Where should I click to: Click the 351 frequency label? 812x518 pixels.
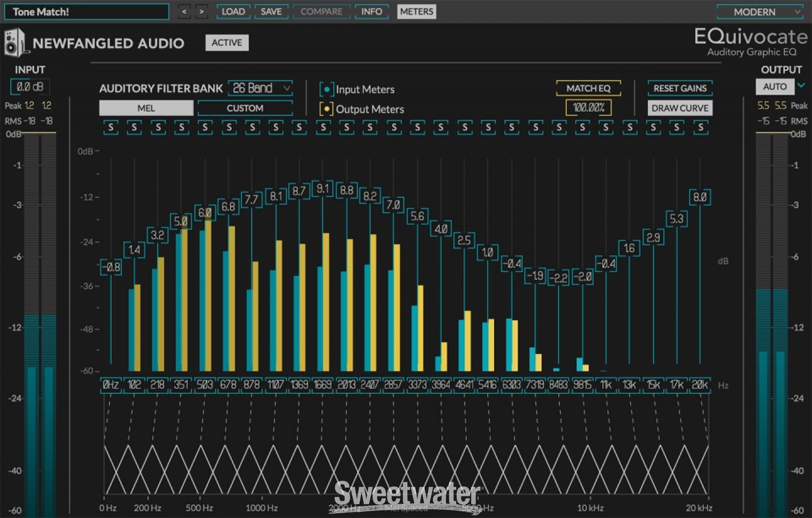pyautogui.click(x=181, y=385)
